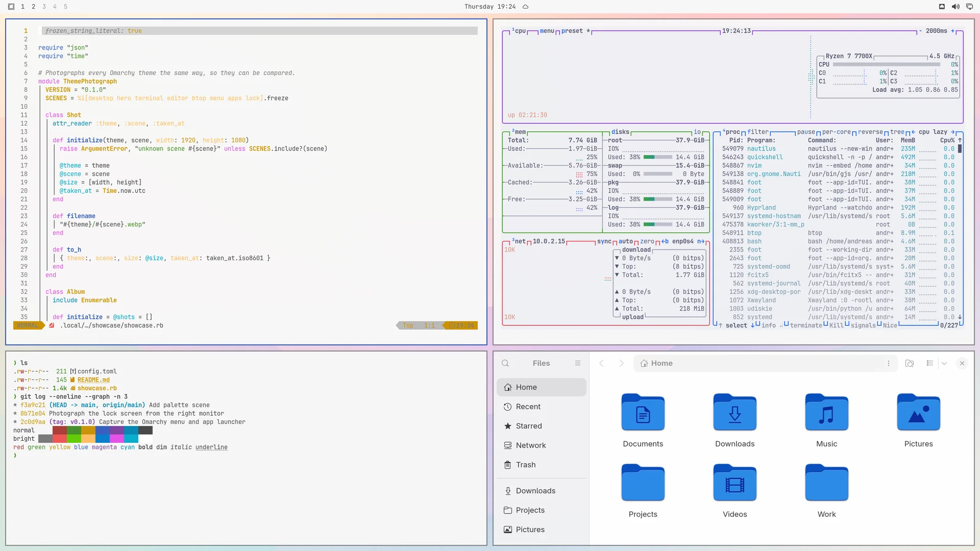The width and height of the screenshot is (980, 551).
Task: Open the Downloads bookmark in the sidebar
Action: tap(542, 491)
